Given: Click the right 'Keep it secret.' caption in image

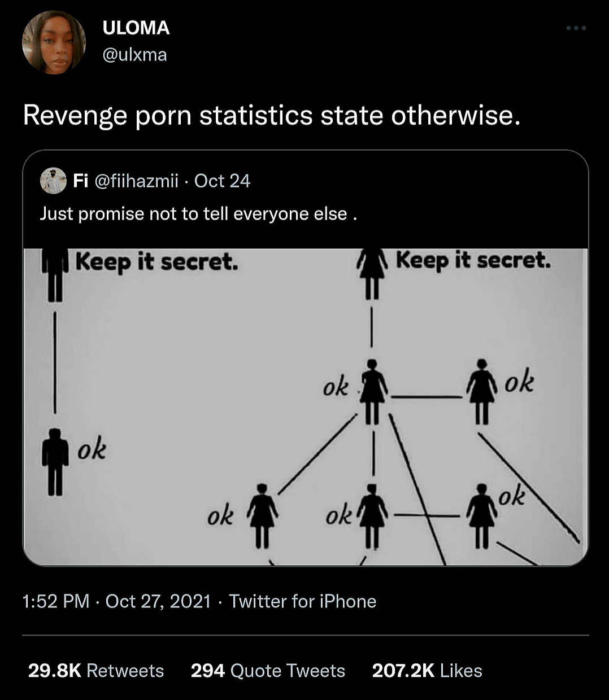Looking at the screenshot, I should tap(473, 261).
